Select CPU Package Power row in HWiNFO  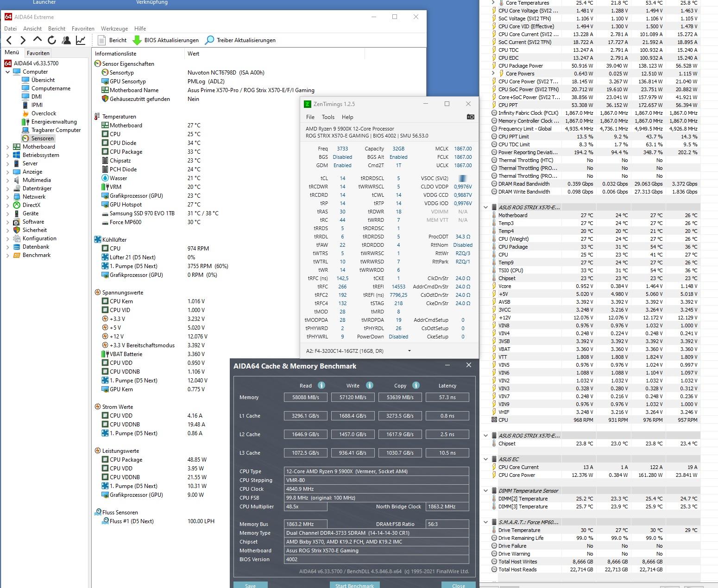point(595,66)
